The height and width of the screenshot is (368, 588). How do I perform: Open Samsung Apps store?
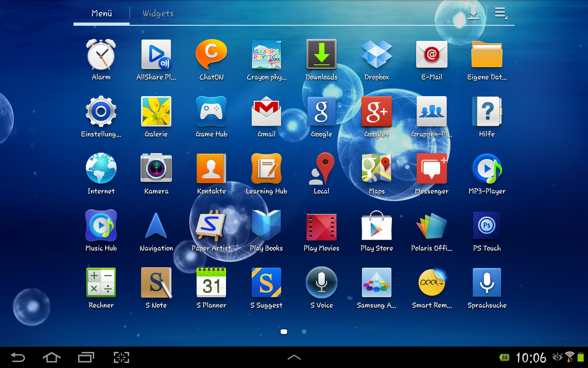[377, 283]
